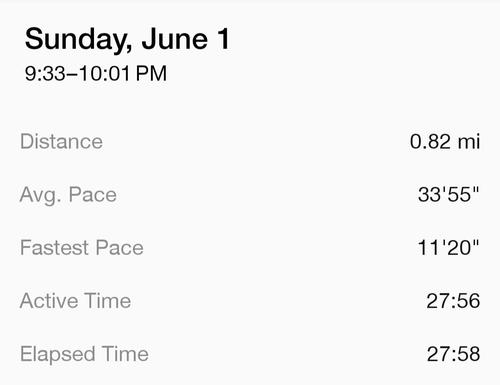Click the 33'55" average pace value

[449, 194]
